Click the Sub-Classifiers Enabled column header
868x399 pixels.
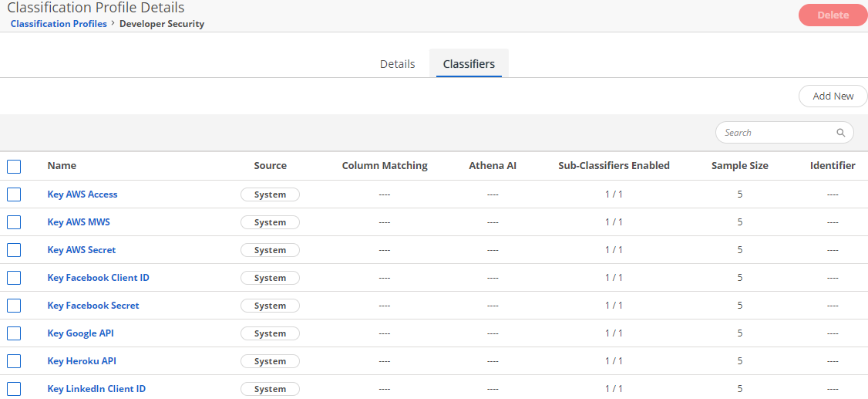pos(614,165)
